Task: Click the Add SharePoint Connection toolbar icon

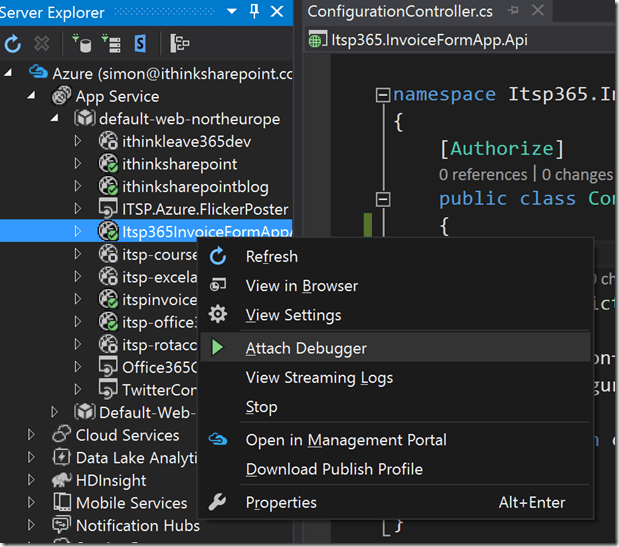Action: [x=140, y=44]
